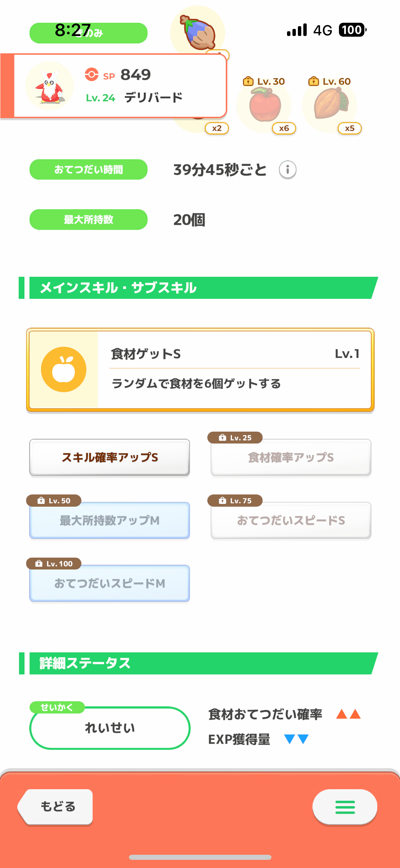
Task: Open the 食材ゲットS main skill card
Action: [x=234, y=369]
